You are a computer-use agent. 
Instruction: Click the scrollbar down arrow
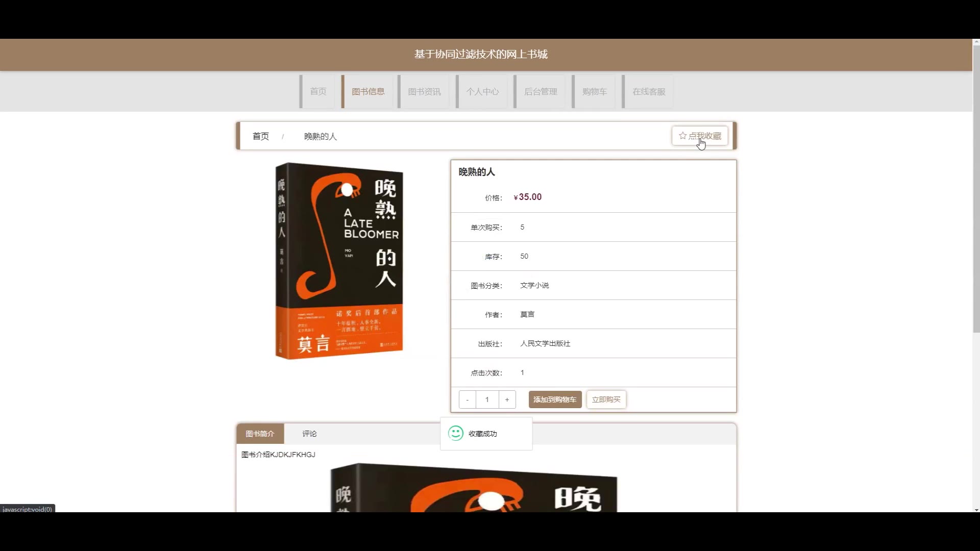point(976,509)
